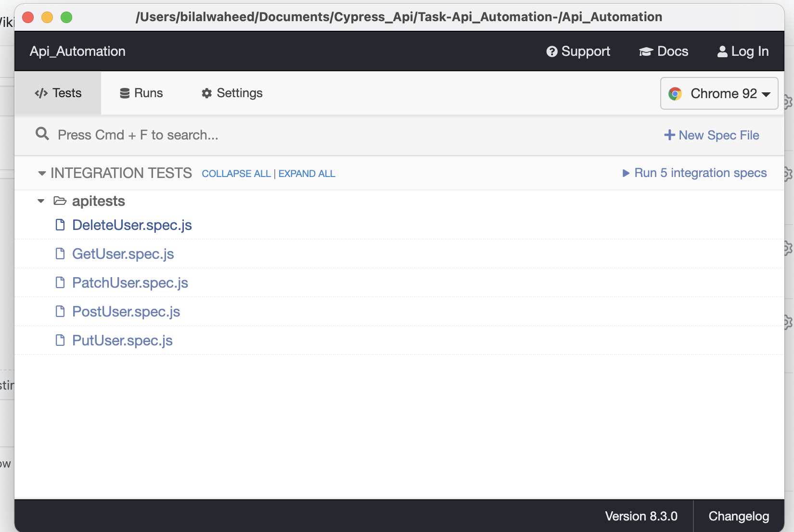794x532 pixels.
Task: Click the file icon beside PostUser.spec.js
Action: click(x=60, y=311)
